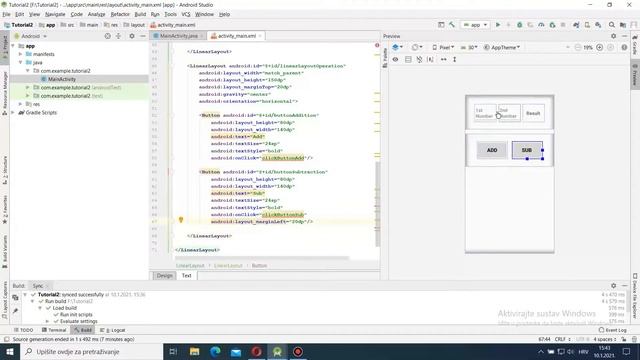Click Collapse All icon in Project panel
The height and width of the screenshot is (360, 640).
(118, 36)
